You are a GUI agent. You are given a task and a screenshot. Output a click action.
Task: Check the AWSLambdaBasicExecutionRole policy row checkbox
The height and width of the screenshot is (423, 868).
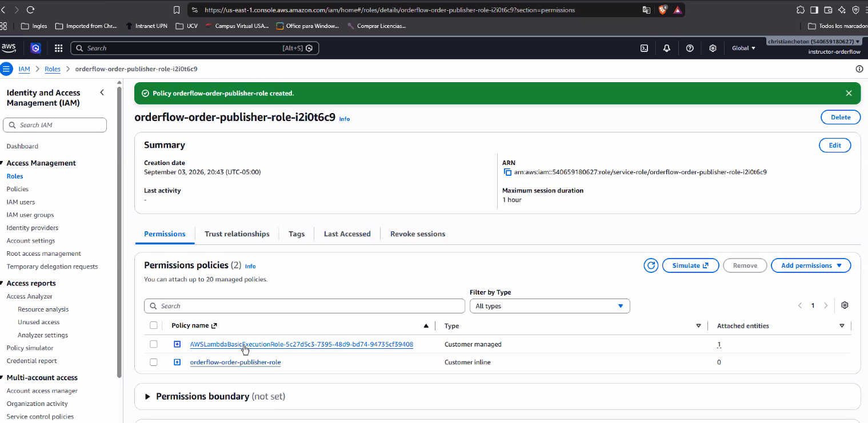153,344
